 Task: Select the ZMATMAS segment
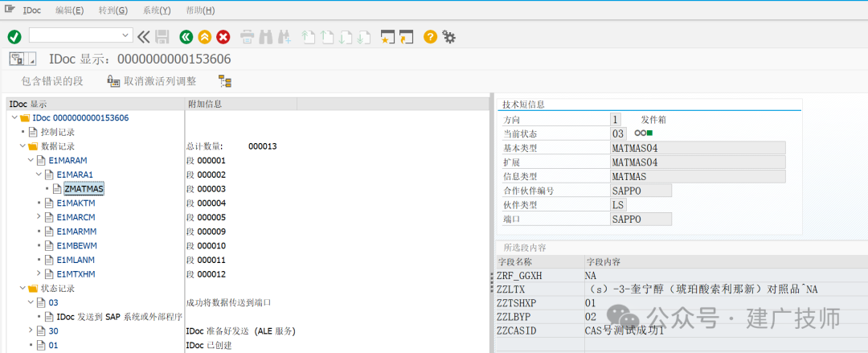point(84,189)
